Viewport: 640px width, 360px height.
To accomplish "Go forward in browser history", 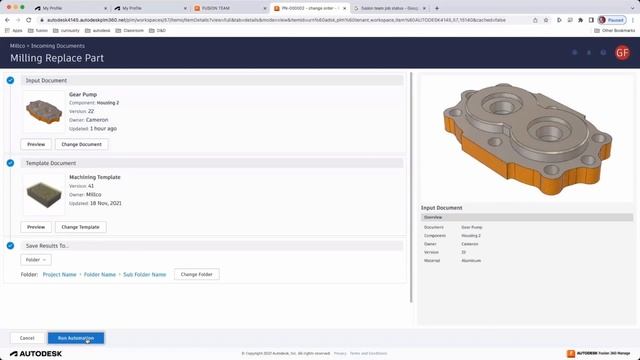I will tap(18, 20).
